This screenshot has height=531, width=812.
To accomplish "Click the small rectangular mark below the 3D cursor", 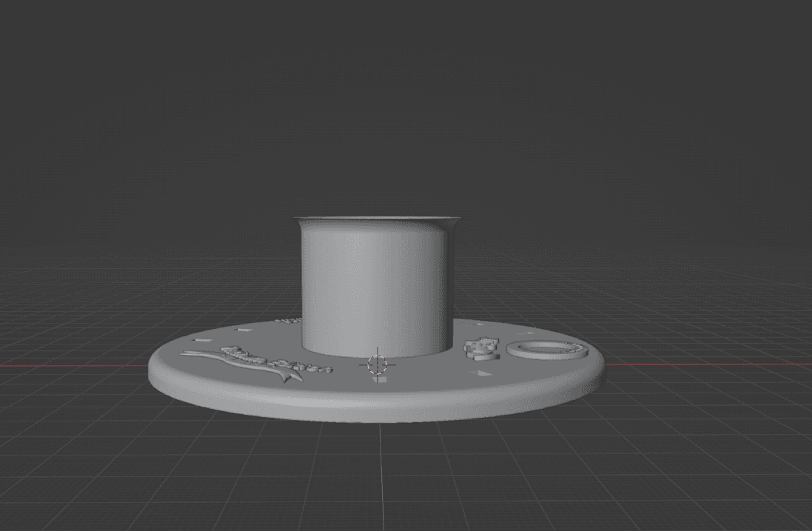I will (380, 379).
